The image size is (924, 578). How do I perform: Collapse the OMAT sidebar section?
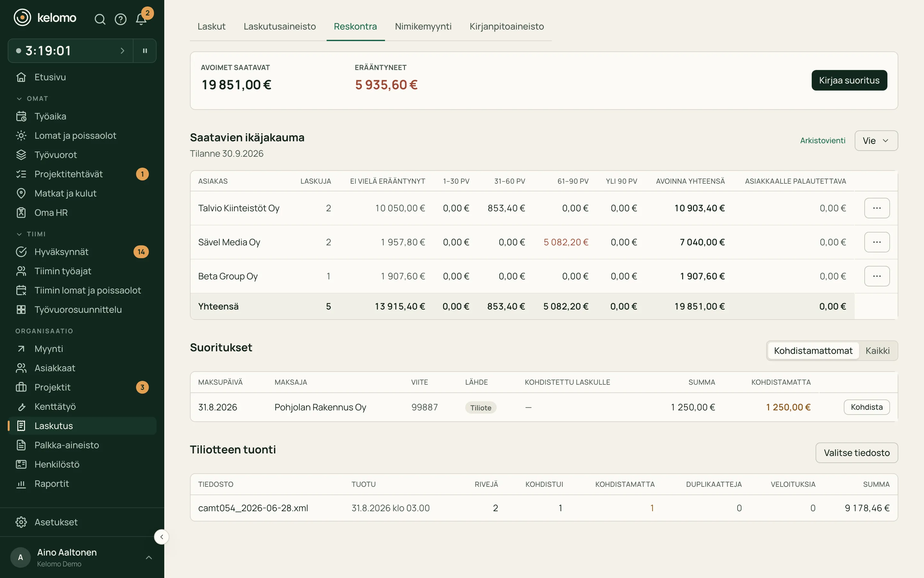pyautogui.click(x=32, y=99)
